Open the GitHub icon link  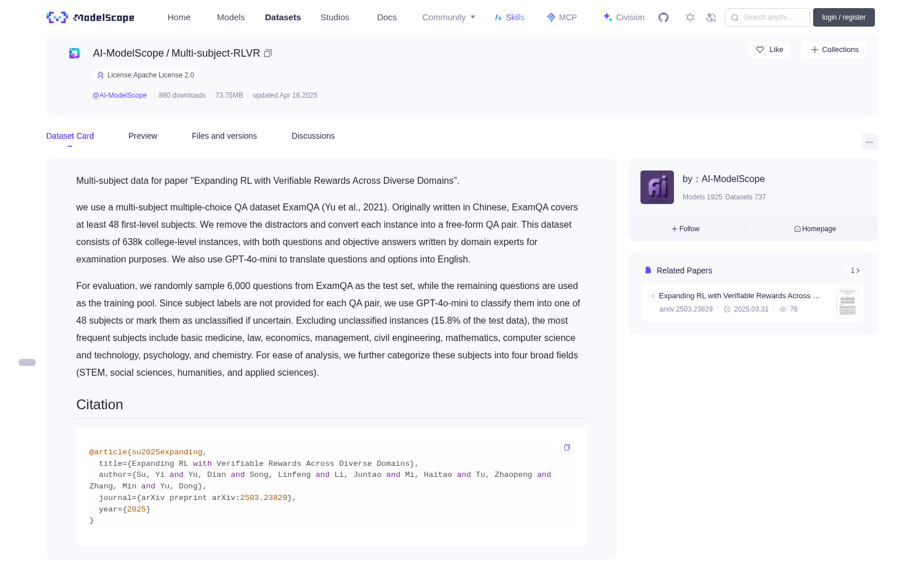tap(664, 17)
